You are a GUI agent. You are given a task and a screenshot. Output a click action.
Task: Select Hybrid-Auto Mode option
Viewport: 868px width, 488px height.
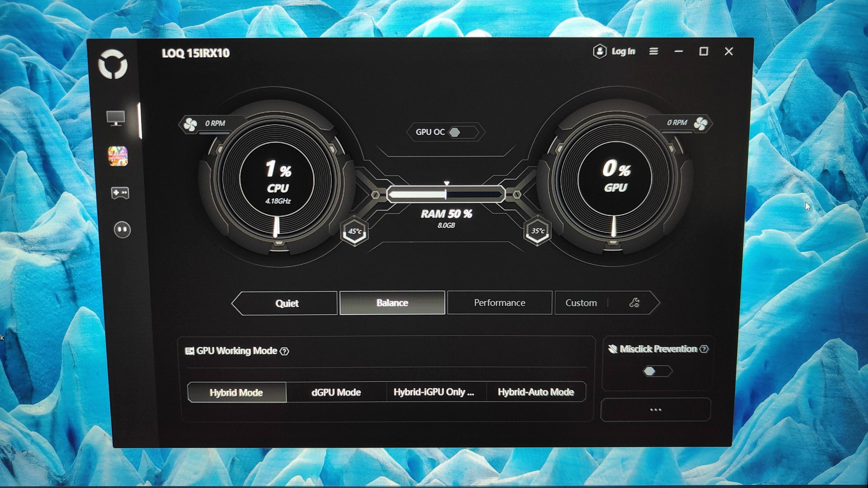536,392
